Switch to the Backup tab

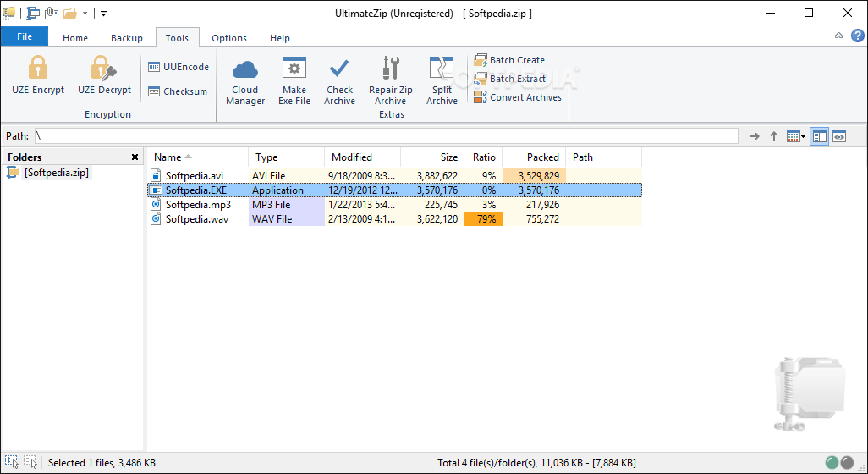[x=127, y=37]
